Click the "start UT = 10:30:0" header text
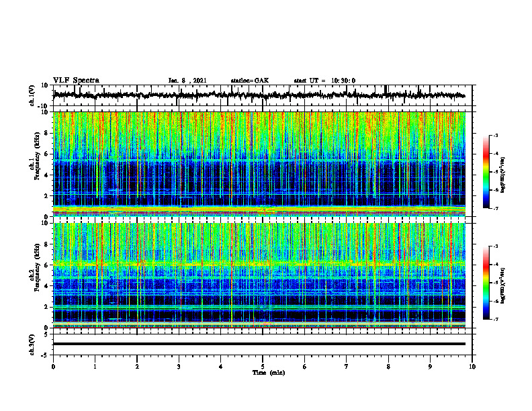This screenshot has height=411, width=532. click(x=324, y=81)
